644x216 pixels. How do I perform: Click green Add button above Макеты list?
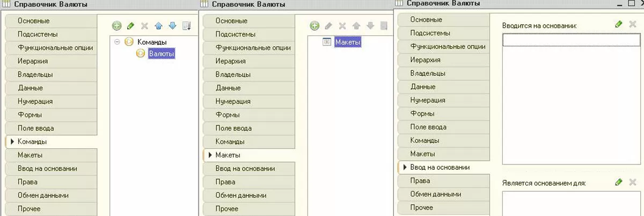(x=314, y=25)
